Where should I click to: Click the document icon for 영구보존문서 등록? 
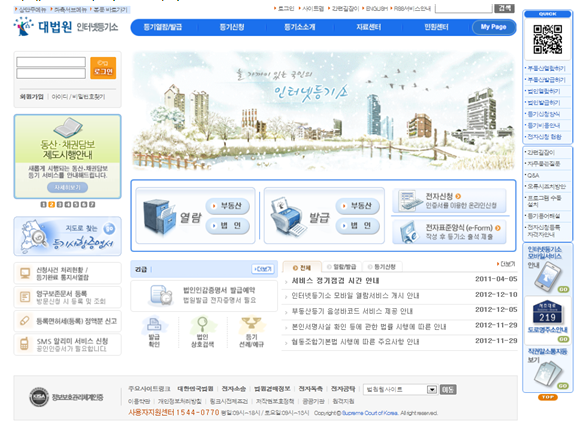coord(25,297)
